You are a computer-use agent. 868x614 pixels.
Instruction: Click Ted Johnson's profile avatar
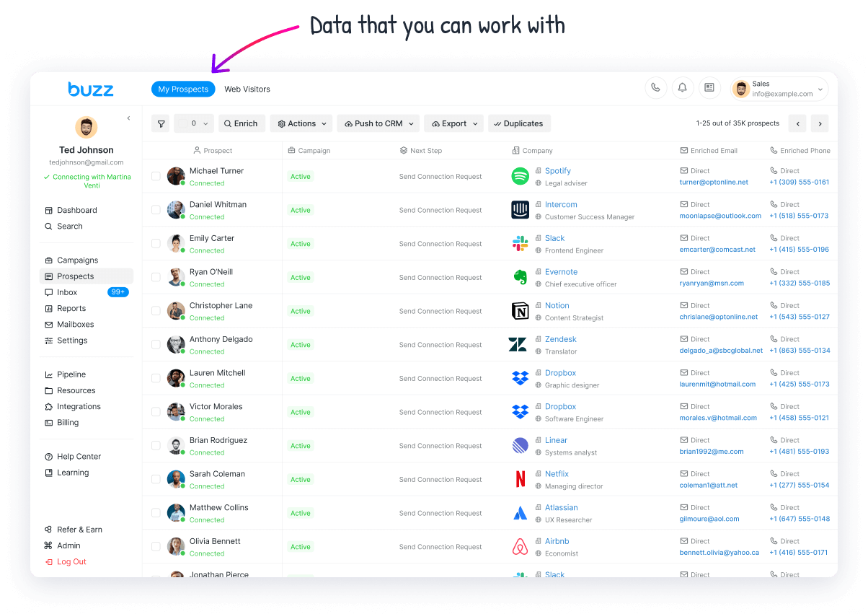[x=87, y=128]
